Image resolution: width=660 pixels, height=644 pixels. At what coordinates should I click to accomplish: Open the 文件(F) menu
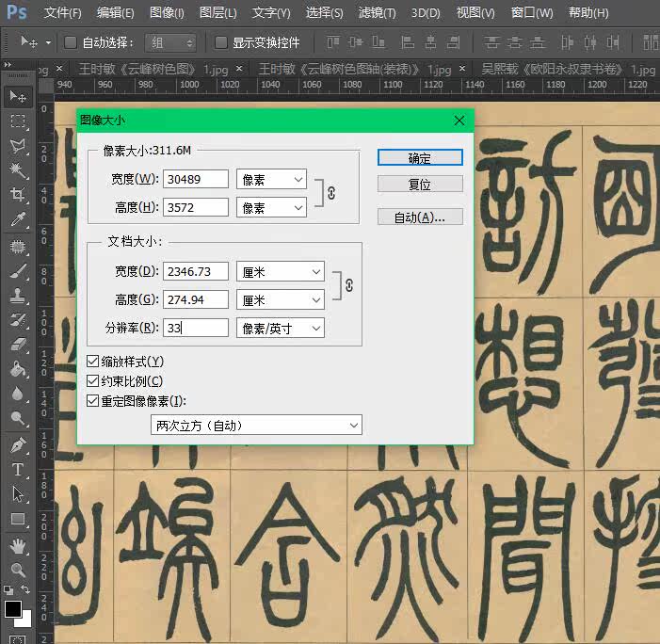(x=63, y=12)
